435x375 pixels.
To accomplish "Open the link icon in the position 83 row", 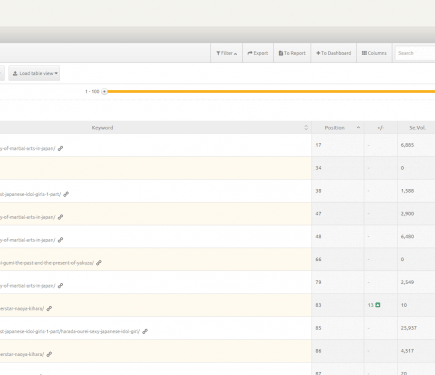I will pyautogui.click(x=49, y=309).
